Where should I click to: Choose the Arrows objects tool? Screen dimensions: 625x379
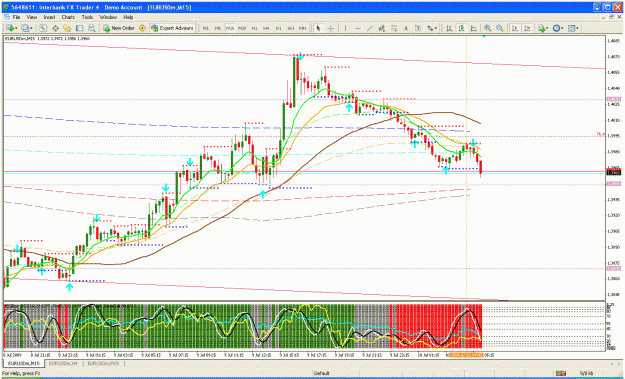pyautogui.click(x=430, y=28)
